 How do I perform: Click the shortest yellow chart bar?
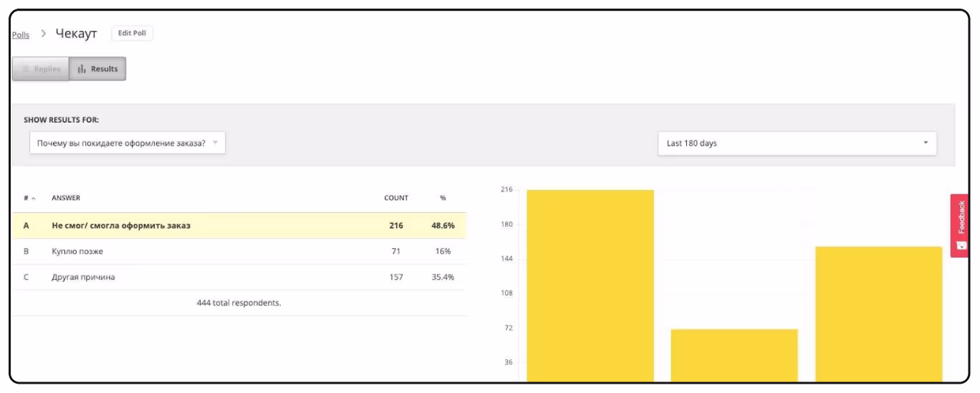734,355
